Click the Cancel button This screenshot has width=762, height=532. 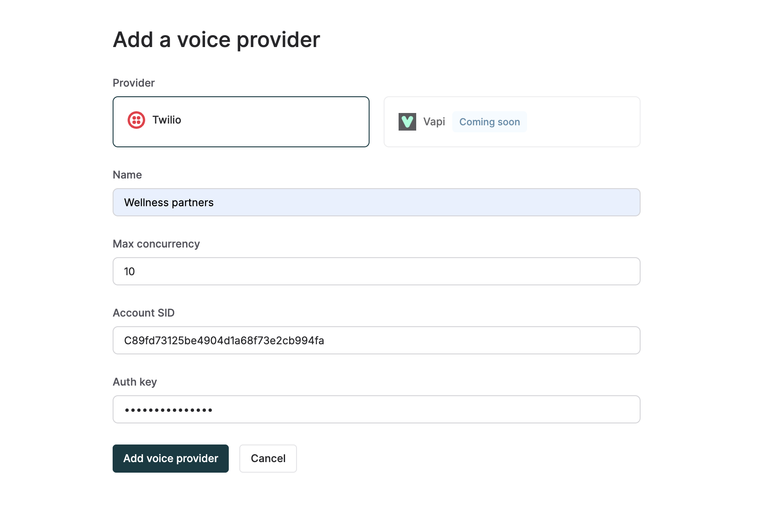point(268,458)
